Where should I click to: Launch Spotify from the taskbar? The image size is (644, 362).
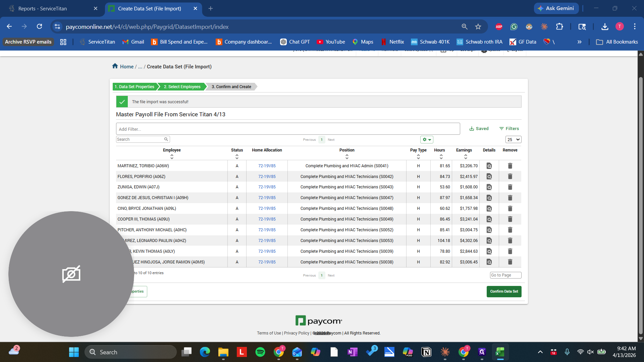coord(260,352)
